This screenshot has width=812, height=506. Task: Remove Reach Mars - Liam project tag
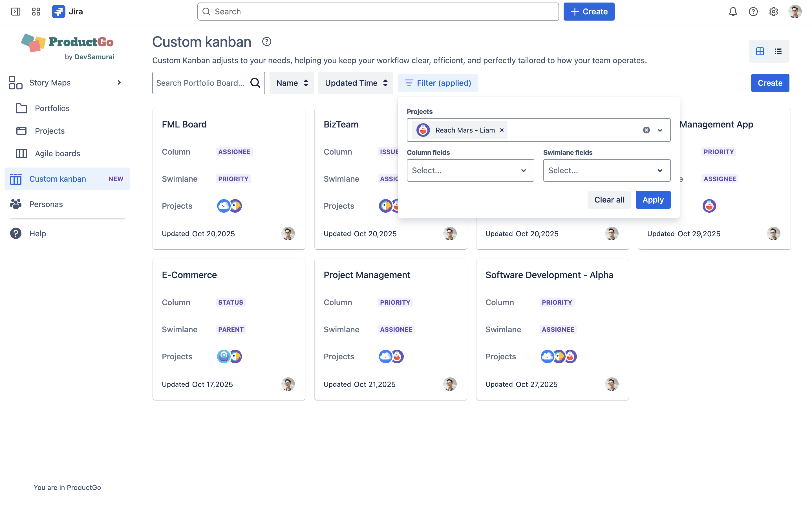[502, 130]
